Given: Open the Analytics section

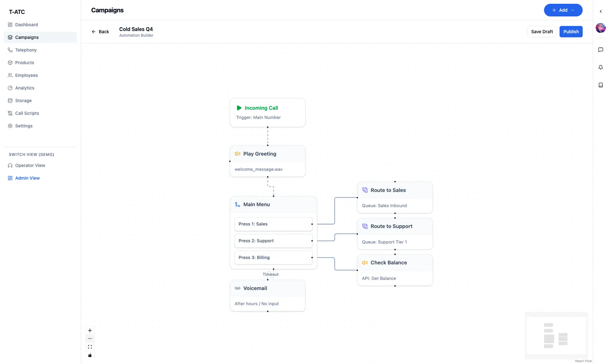Looking at the screenshot, I should point(25,88).
